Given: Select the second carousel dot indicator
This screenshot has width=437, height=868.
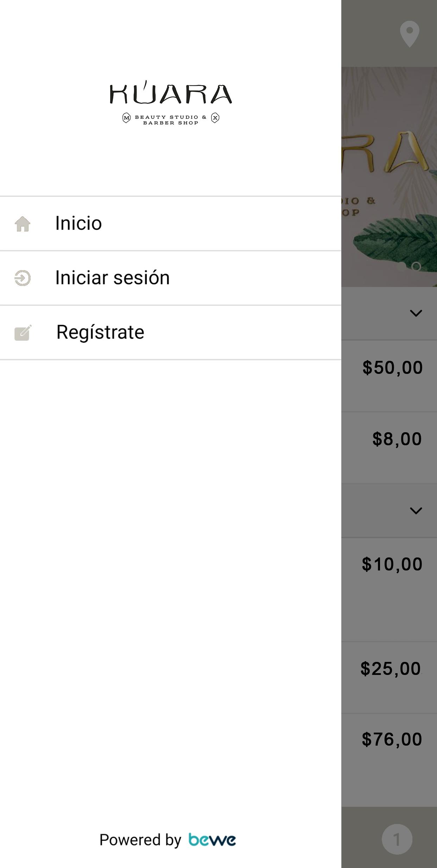Looking at the screenshot, I should tap(416, 267).
